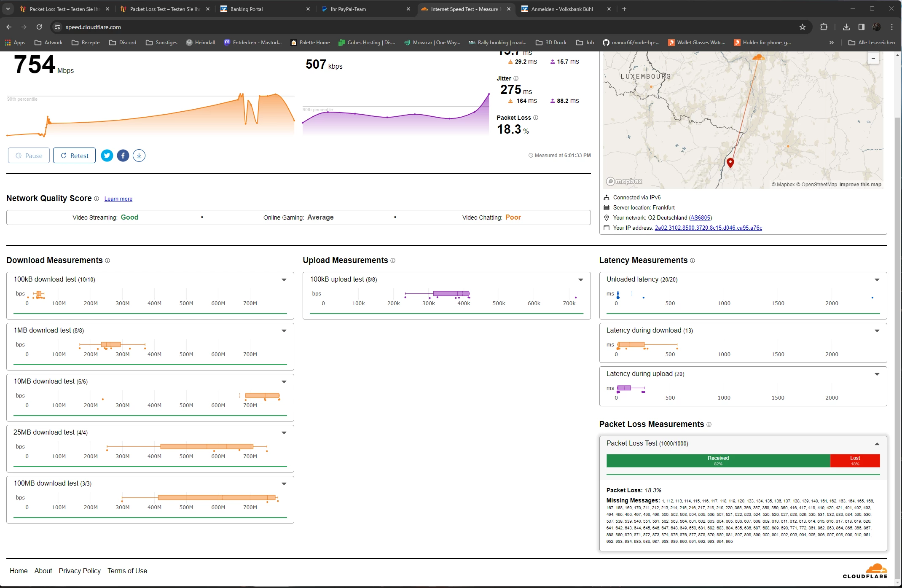Share results via Facebook icon
Screen dimensions: 902x588
123,156
